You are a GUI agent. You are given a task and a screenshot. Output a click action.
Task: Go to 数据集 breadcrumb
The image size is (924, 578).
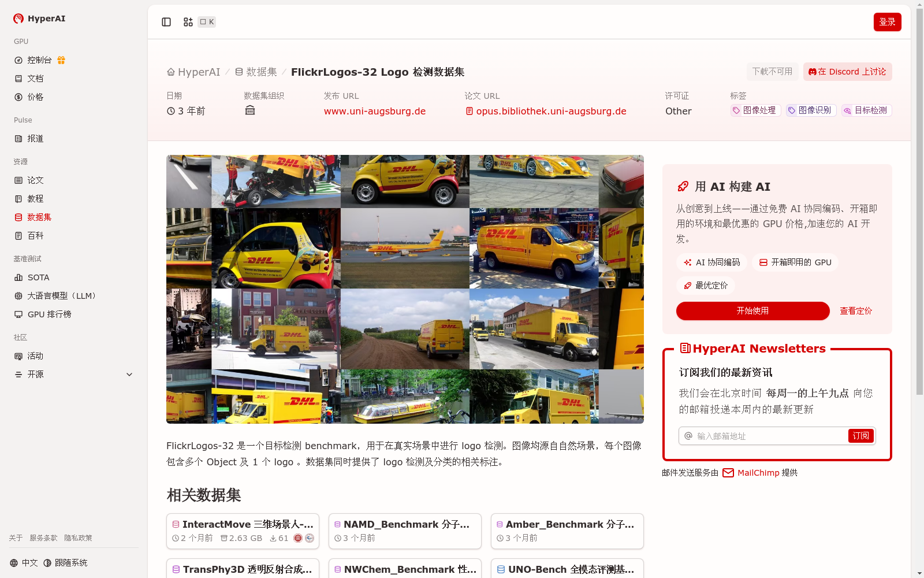pyautogui.click(x=256, y=72)
